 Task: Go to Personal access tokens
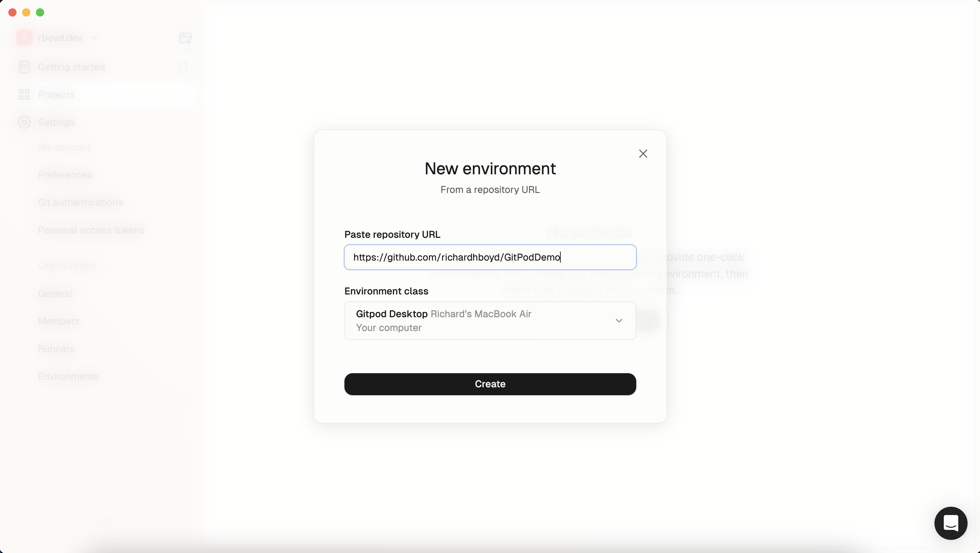[90, 230]
